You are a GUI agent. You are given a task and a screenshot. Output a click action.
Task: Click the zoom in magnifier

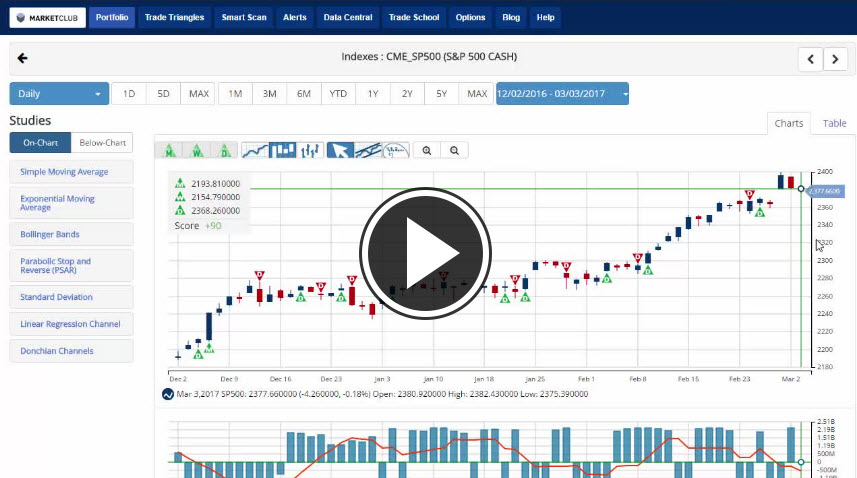click(427, 151)
